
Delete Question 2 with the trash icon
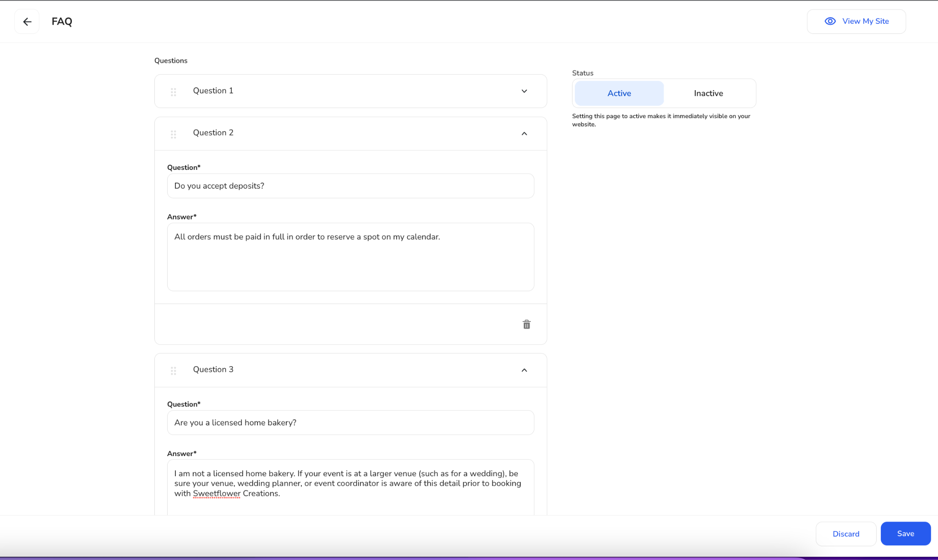[527, 325]
